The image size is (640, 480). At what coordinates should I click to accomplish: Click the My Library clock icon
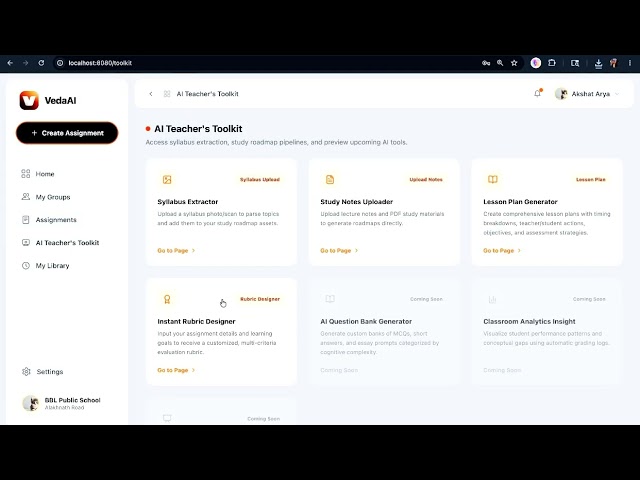click(x=26, y=265)
